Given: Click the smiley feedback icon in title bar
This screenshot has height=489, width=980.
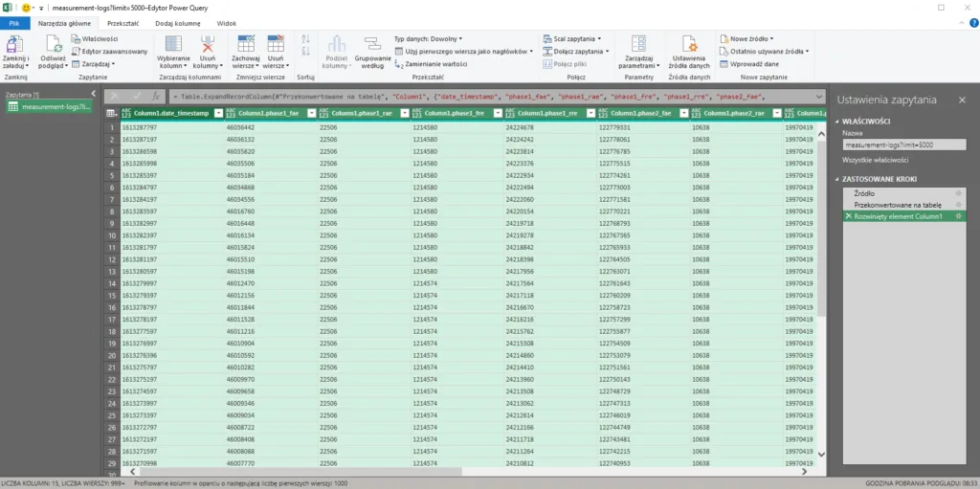Looking at the screenshot, I should click(x=26, y=8).
